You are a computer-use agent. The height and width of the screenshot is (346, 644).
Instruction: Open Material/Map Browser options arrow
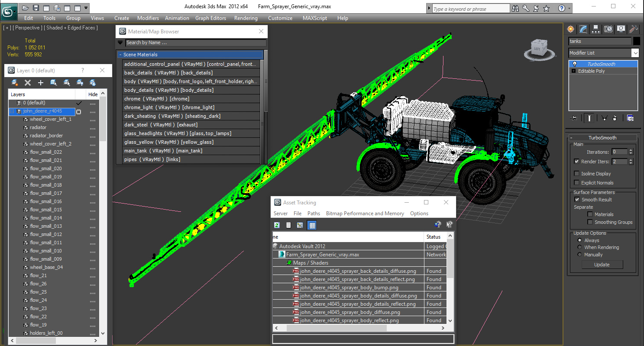120,42
